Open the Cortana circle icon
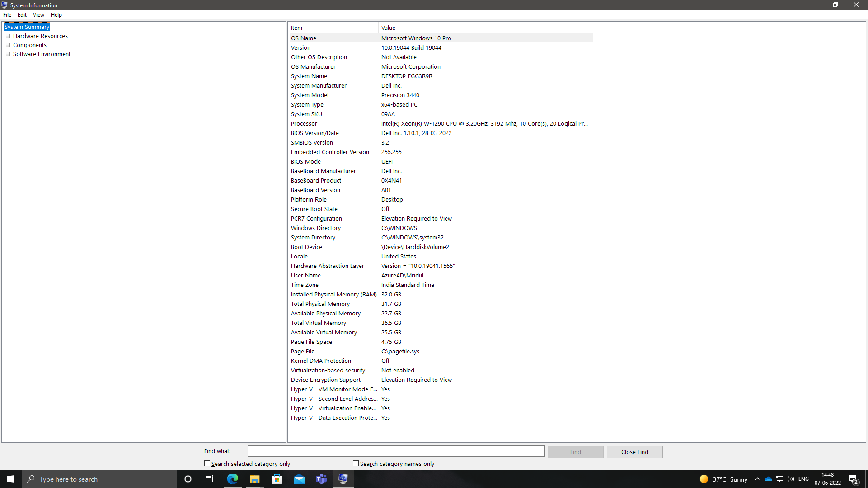The image size is (868, 488). (x=188, y=479)
